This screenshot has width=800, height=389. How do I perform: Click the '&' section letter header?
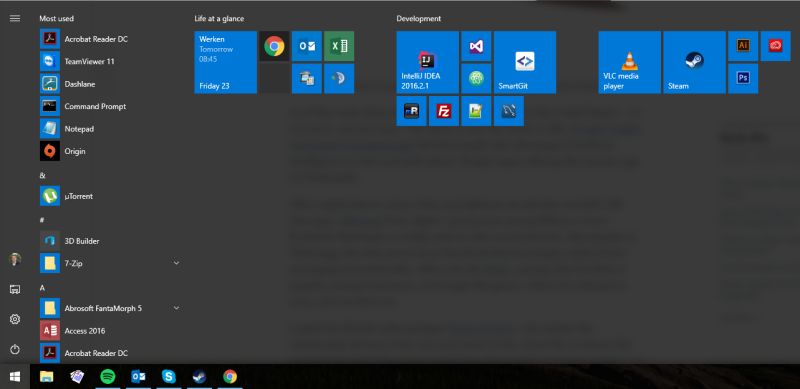pos(42,176)
